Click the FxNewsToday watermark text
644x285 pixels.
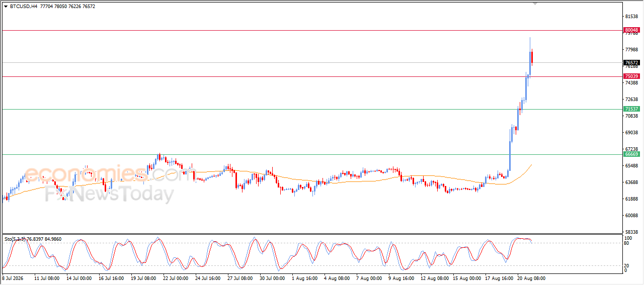[110, 193]
